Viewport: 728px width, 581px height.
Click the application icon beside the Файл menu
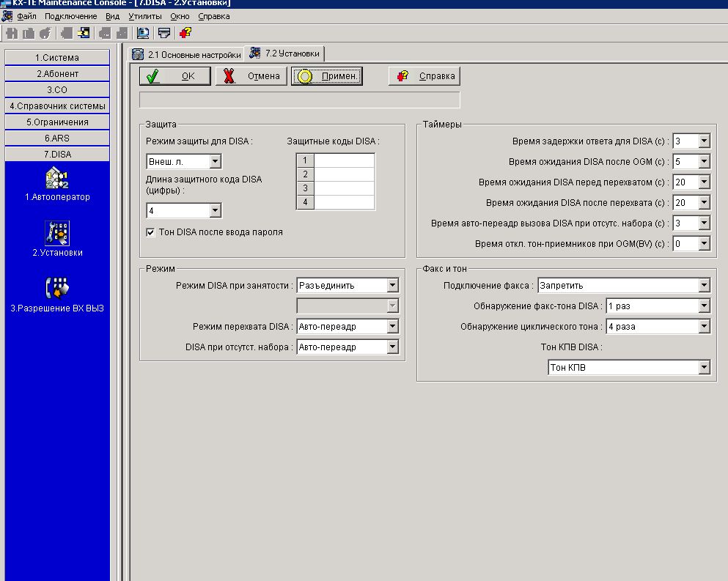click(x=7, y=16)
